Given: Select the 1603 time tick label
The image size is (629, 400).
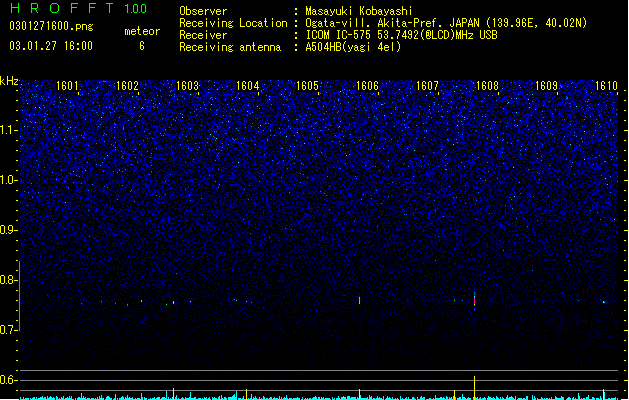Looking at the screenshot, I should point(187,86).
